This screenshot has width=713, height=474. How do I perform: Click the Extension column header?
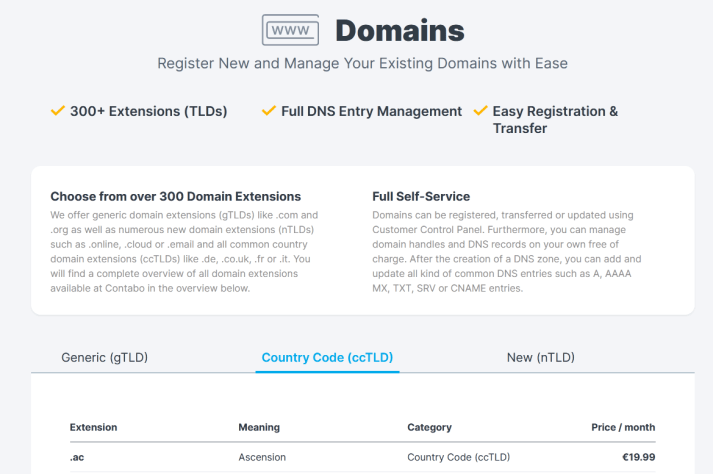pos(93,427)
